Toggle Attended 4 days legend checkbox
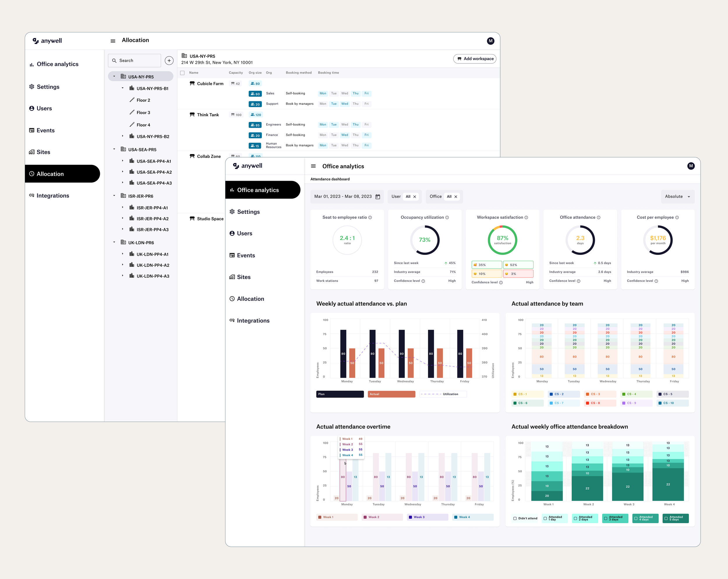The width and height of the screenshot is (728, 579). point(635,518)
